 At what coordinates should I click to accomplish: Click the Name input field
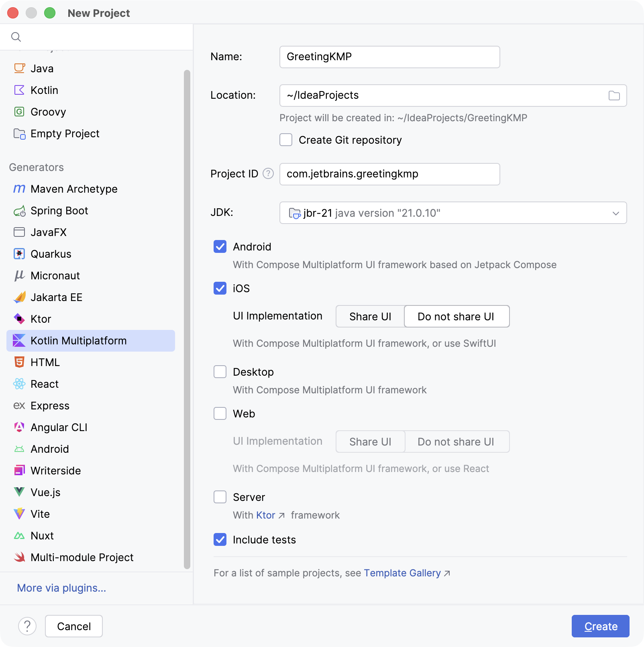tap(389, 57)
